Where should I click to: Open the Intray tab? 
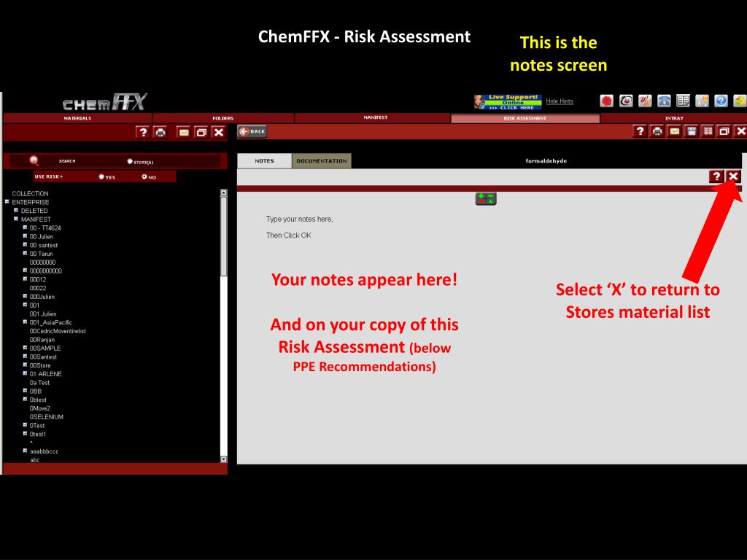[x=673, y=118]
